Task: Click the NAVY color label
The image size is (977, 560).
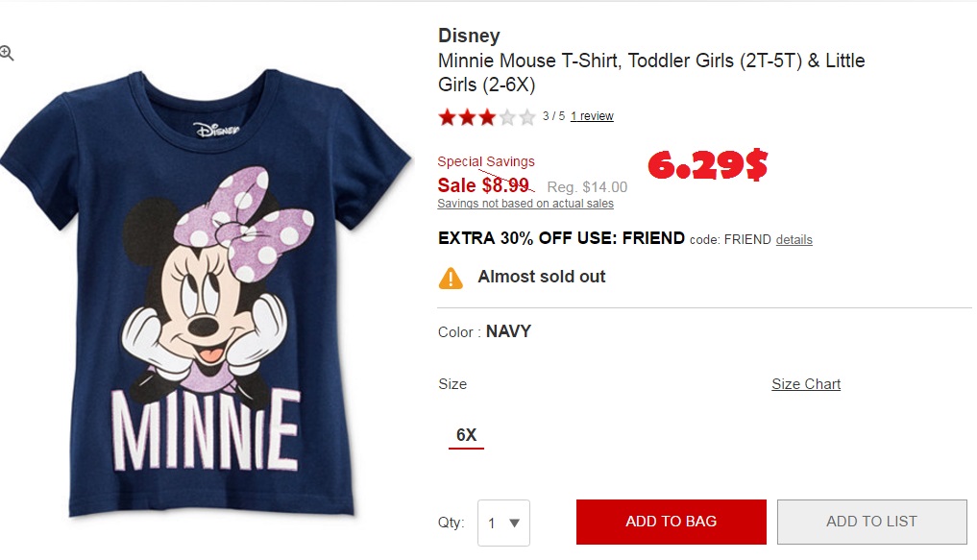Action: 508,331
